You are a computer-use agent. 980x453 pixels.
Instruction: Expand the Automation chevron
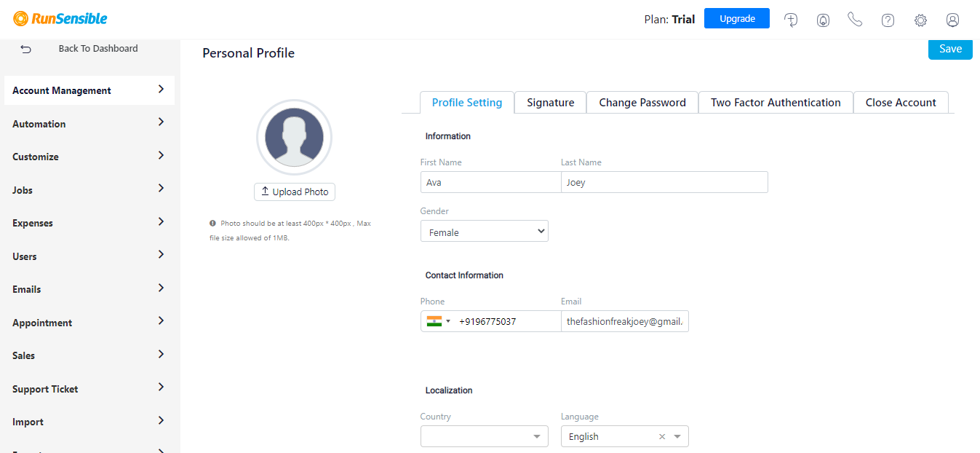click(x=161, y=122)
